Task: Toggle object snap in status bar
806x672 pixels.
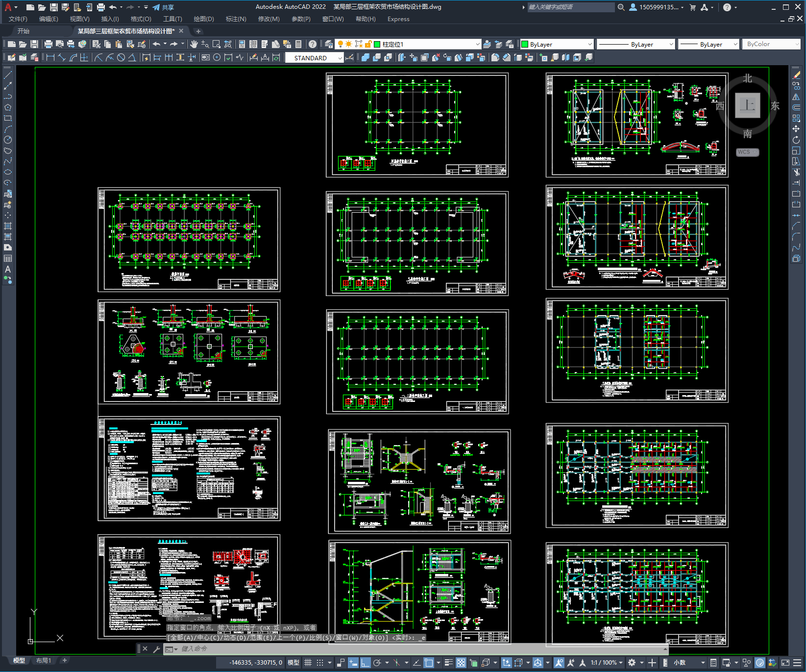Action: click(x=429, y=663)
